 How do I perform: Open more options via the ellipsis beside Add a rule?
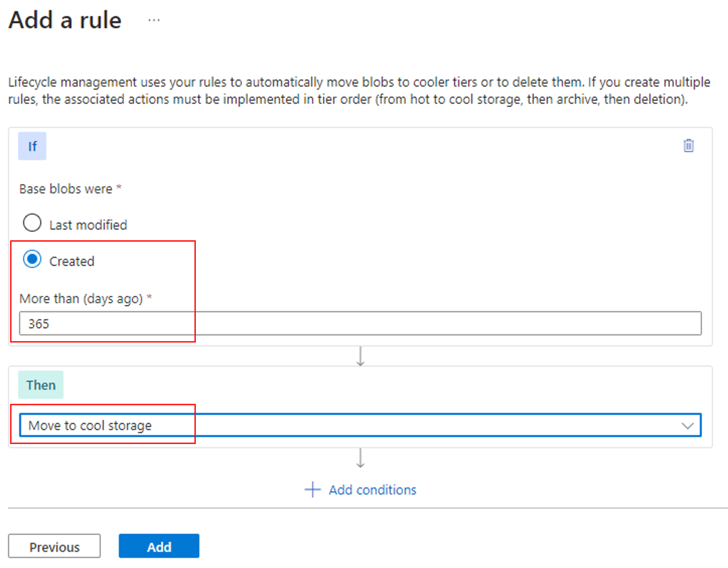(x=153, y=20)
